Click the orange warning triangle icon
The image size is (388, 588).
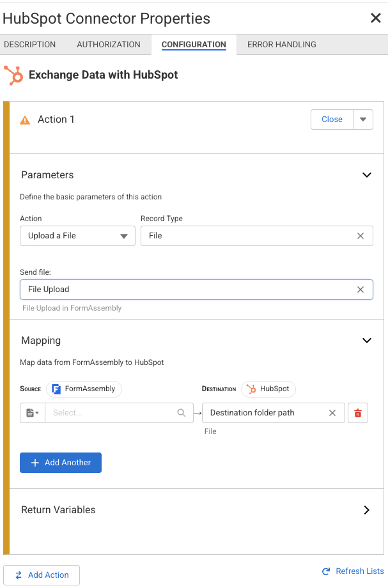coord(25,120)
